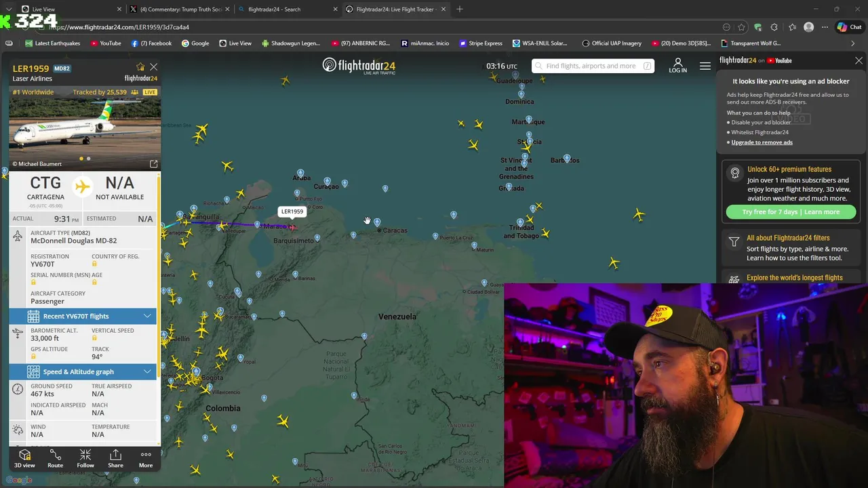868x488 pixels.
Task: Collapse Recent YV670T flights section
Action: (x=147, y=316)
